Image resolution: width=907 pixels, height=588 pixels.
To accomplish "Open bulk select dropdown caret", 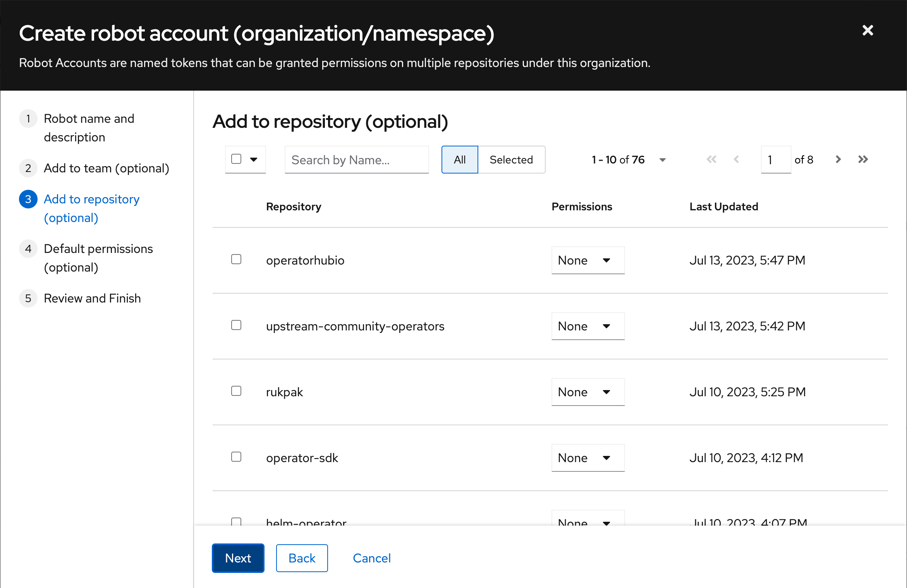I will click(254, 160).
